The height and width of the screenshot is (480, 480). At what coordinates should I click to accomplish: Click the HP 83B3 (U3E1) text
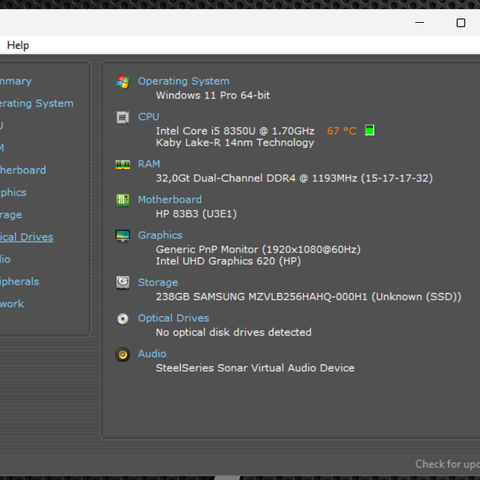coord(196,214)
